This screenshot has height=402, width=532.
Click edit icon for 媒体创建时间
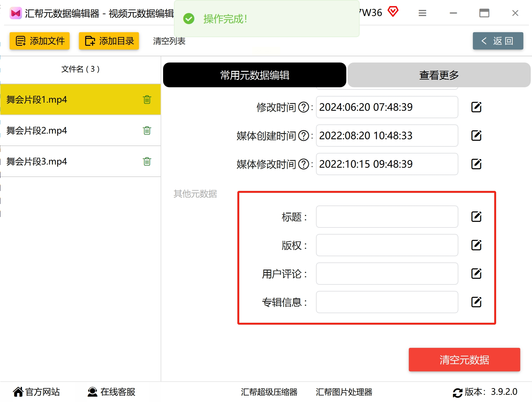pos(476,136)
